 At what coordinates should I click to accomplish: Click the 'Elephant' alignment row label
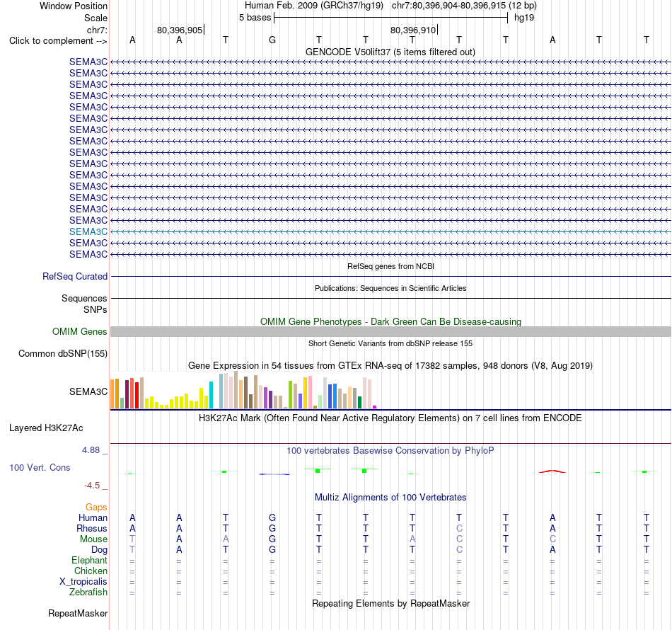[89, 560]
